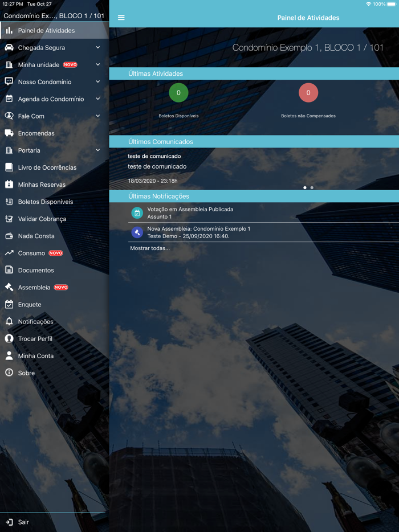The height and width of the screenshot is (532, 399).
Task: Open Boletos Disponíveis menu label in sidebar
Action: click(46, 202)
